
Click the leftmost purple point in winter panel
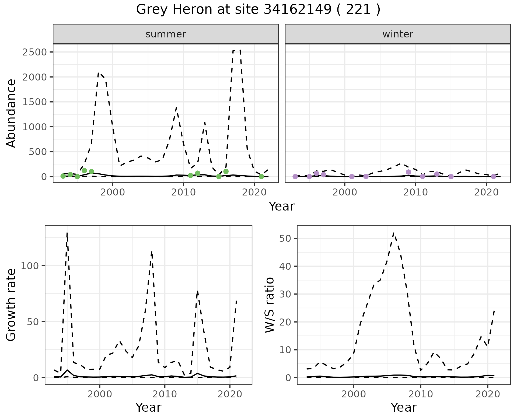click(x=295, y=177)
